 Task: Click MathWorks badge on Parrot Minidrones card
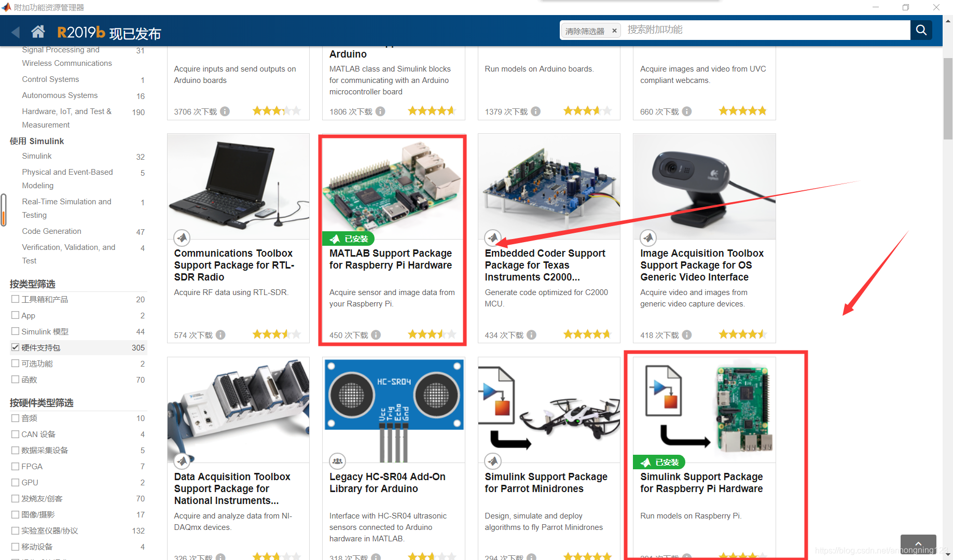point(492,460)
